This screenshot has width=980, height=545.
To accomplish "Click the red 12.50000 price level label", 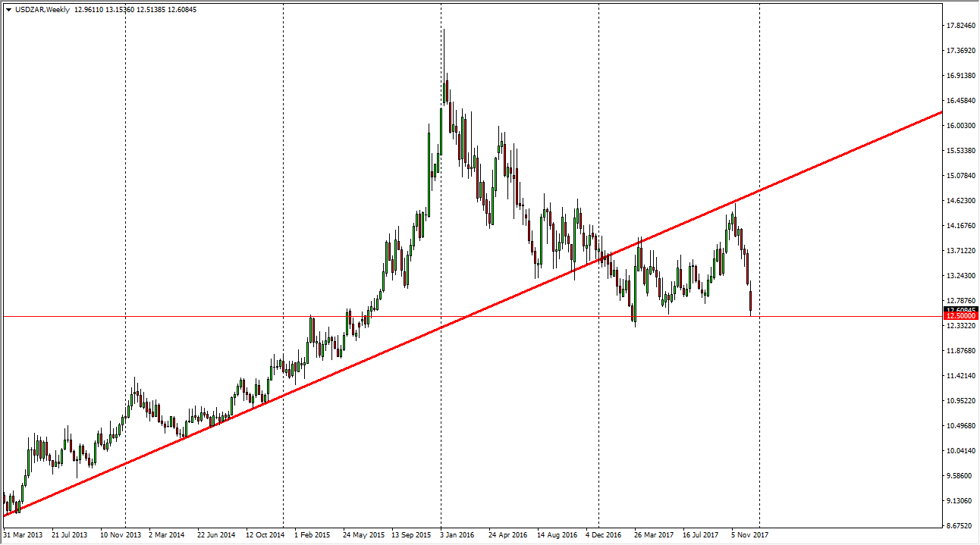I will click(x=955, y=315).
